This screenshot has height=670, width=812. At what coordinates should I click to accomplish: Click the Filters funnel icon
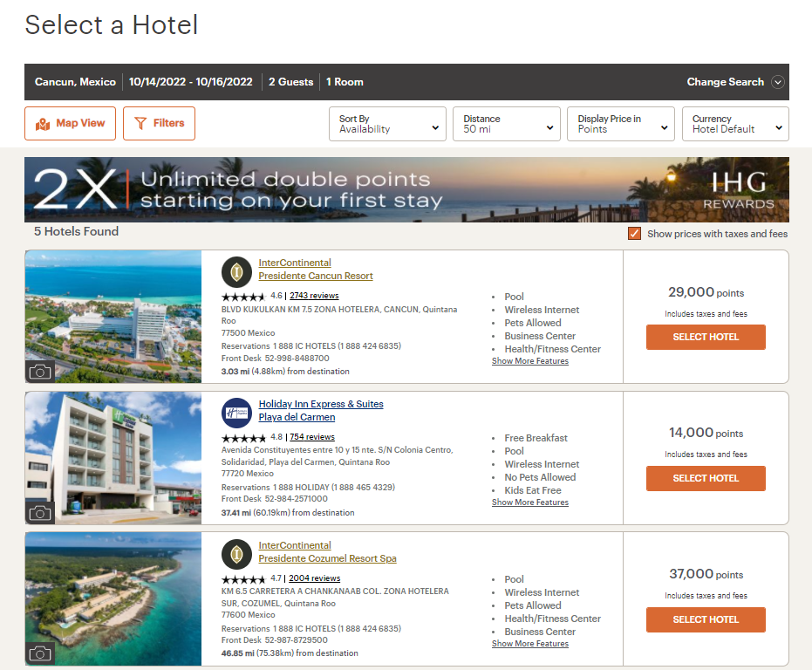pyautogui.click(x=140, y=123)
